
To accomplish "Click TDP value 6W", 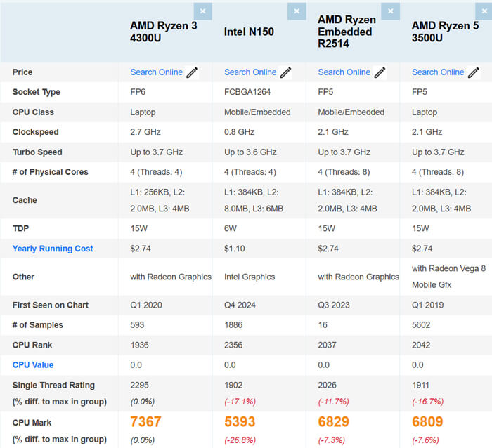I will [231, 228].
